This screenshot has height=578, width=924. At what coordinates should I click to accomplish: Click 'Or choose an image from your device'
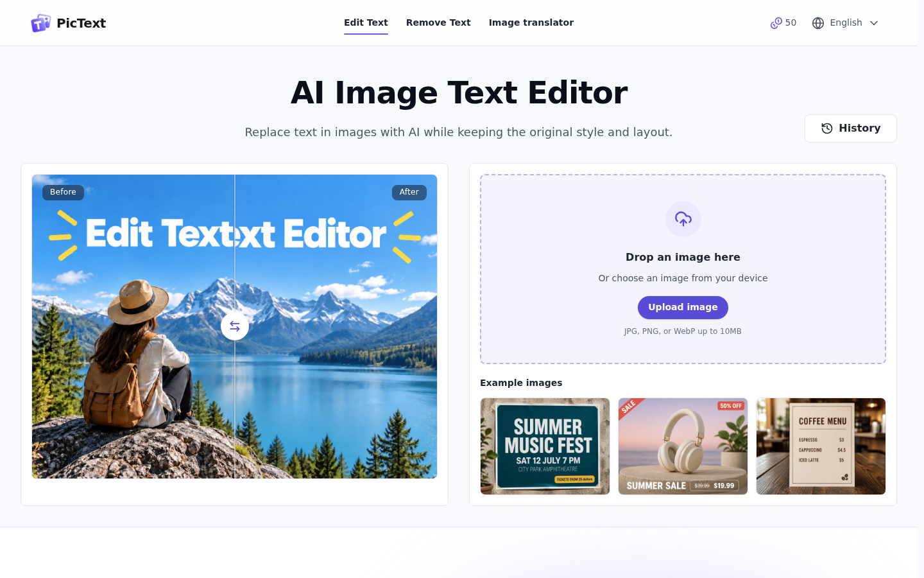pos(683,278)
